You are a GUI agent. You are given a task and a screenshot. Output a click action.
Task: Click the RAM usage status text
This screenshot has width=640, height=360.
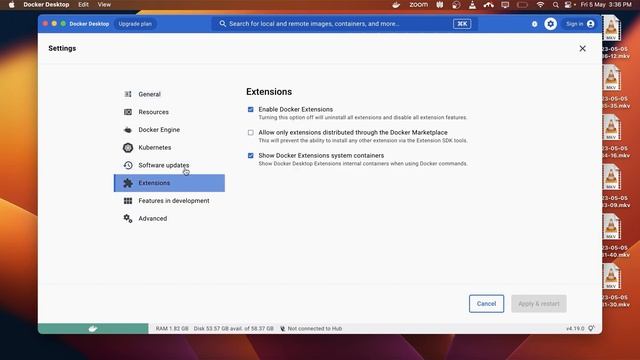click(x=172, y=328)
